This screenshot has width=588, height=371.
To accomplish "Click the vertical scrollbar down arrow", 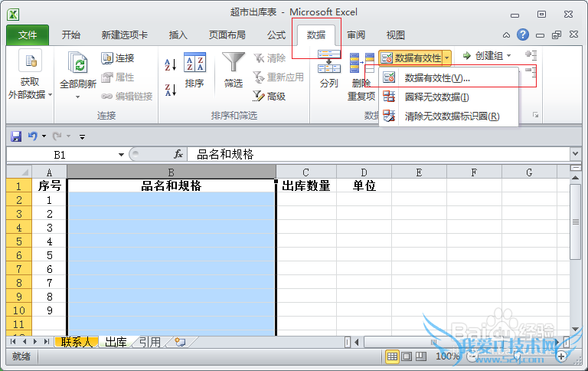I will click(x=575, y=330).
